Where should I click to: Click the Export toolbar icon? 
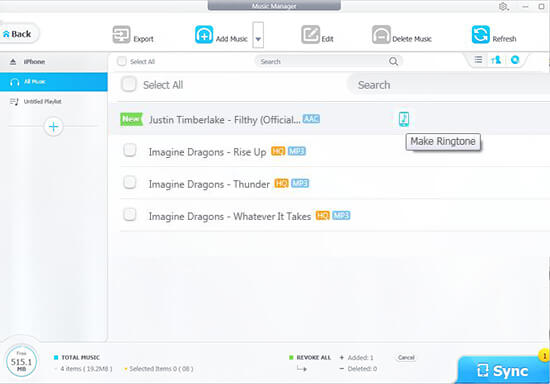(121, 35)
